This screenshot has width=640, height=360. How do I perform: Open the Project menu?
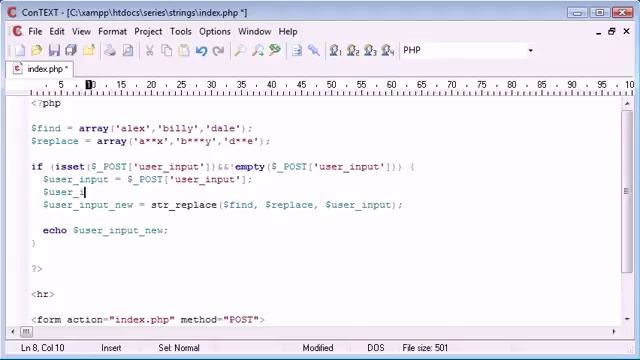pyautogui.click(x=148, y=31)
